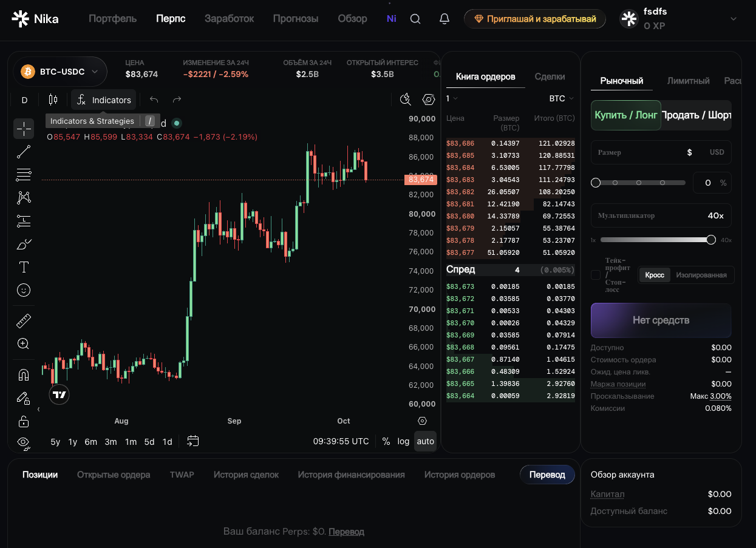Switch to TWAP tab

(182, 475)
